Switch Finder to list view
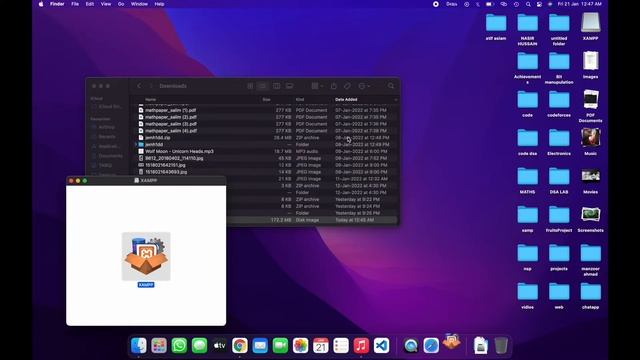The height and width of the screenshot is (360, 640). coord(263,86)
